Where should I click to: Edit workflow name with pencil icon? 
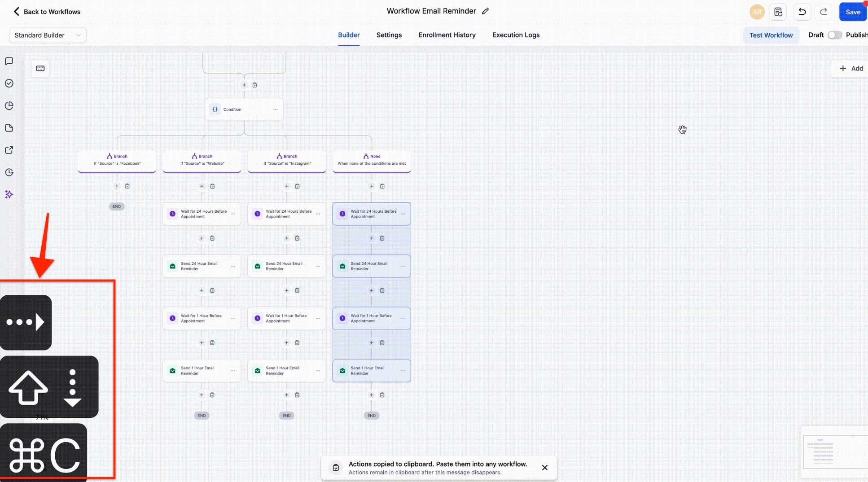point(485,11)
